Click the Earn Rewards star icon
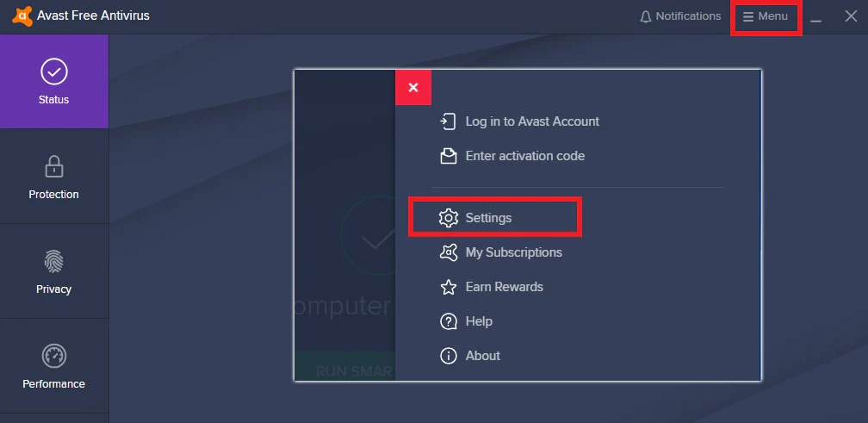 click(449, 287)
